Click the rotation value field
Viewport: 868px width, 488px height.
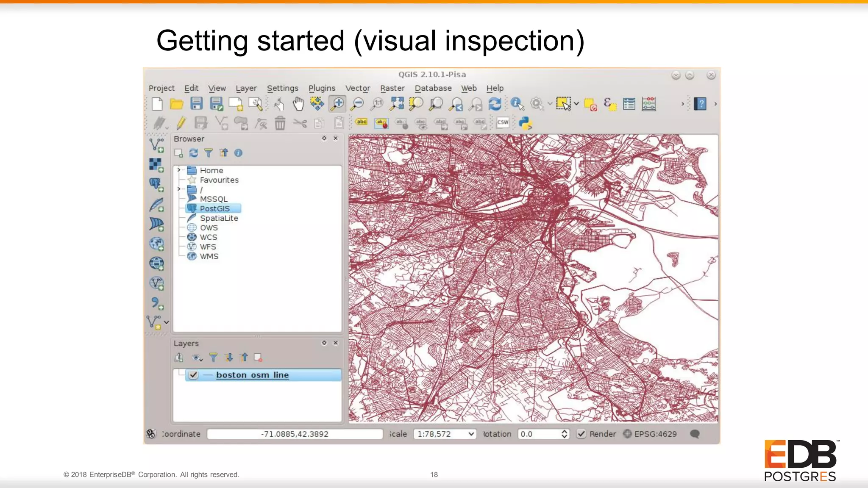coord(539,434)
